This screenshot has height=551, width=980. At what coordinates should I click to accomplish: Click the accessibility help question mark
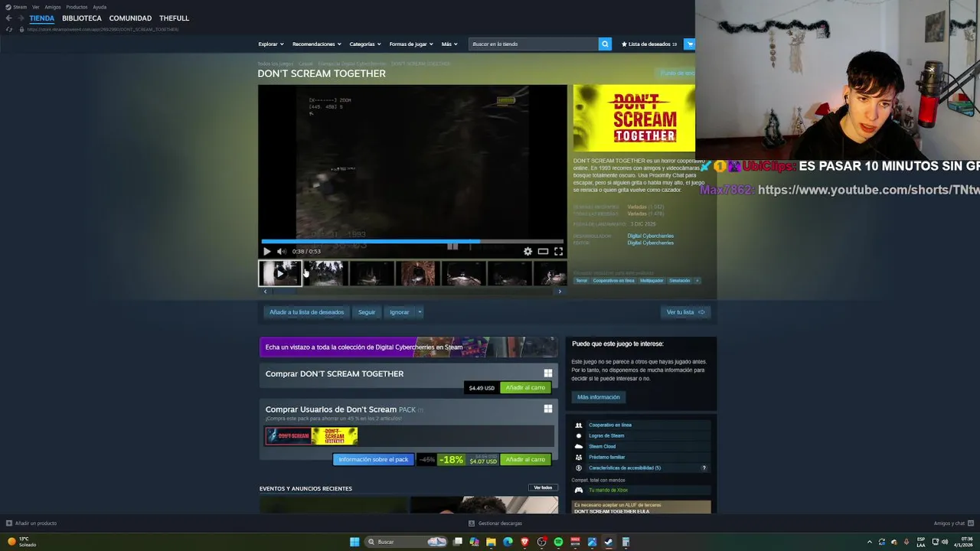(x=704, y=468)
